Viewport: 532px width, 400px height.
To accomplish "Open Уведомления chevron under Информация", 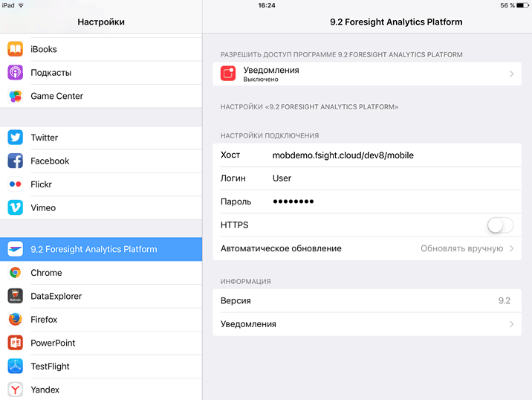I will 512,324.
